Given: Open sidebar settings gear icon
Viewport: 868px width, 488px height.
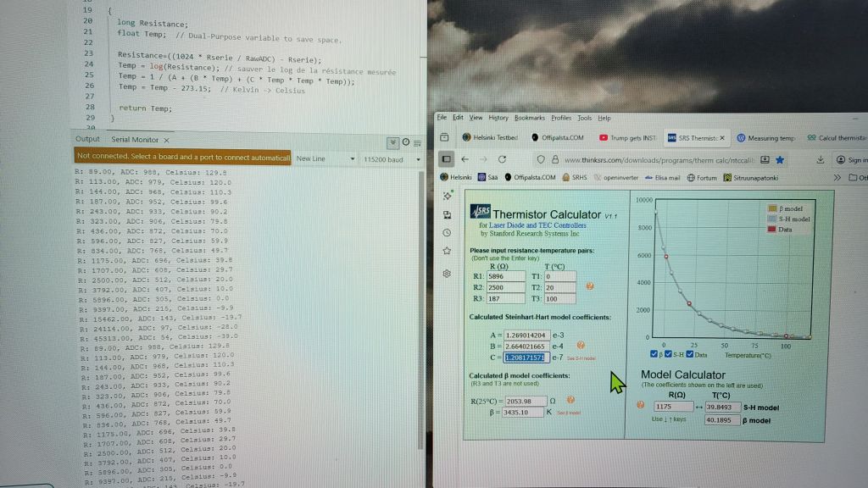Looking at the screenshot, I should [447, 274].
